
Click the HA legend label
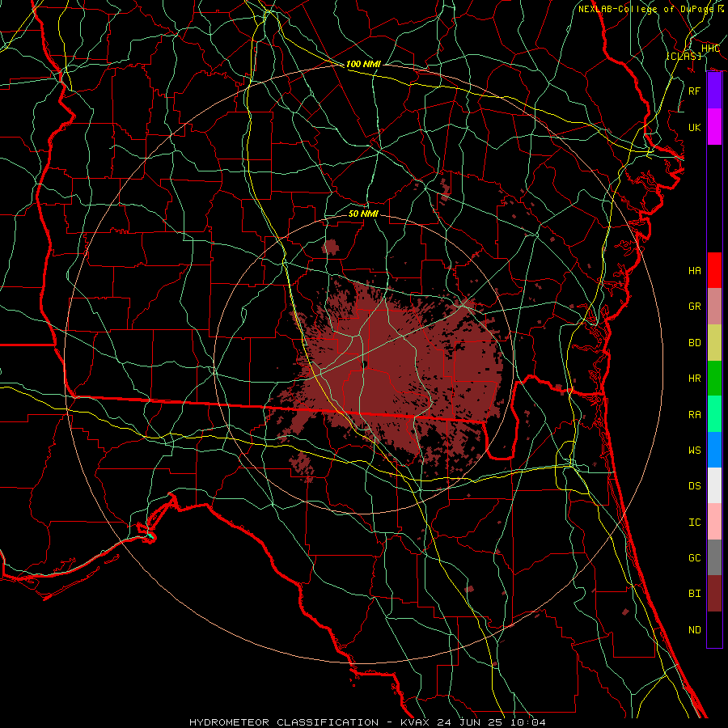point(694,270)
